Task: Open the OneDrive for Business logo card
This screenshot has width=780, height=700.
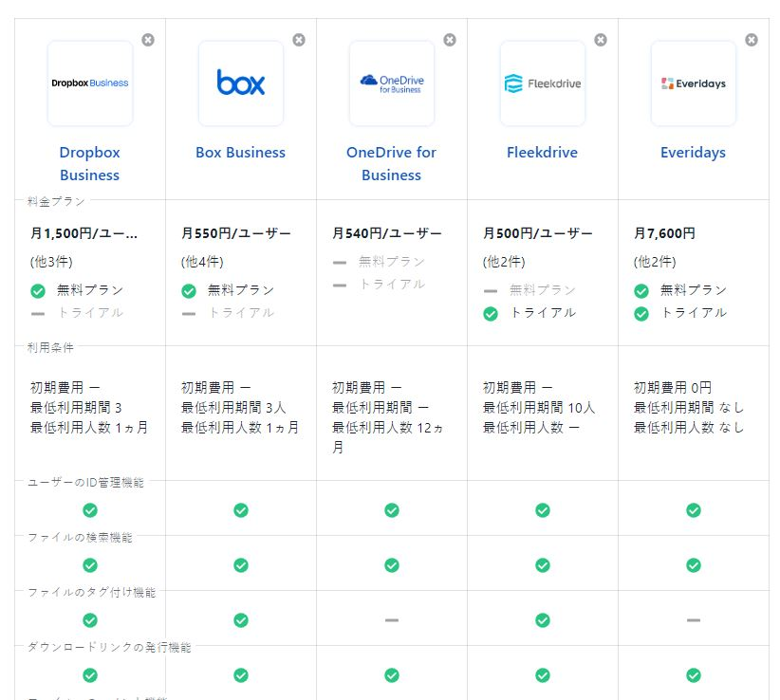Action: (392, 83)
